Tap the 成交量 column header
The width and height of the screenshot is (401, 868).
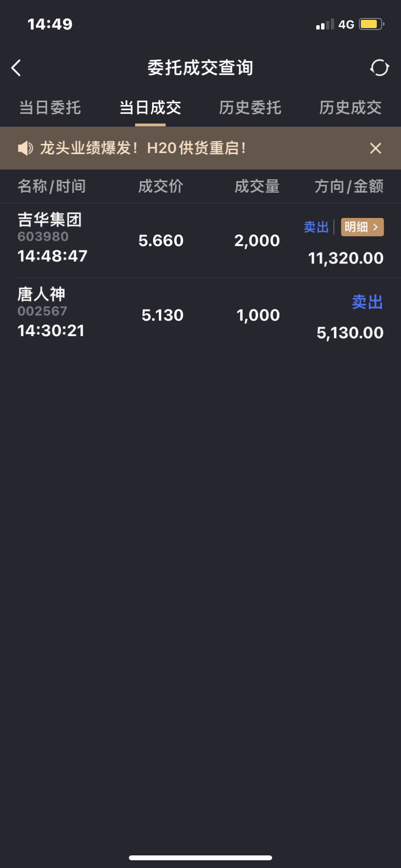[x=257, y=186]
